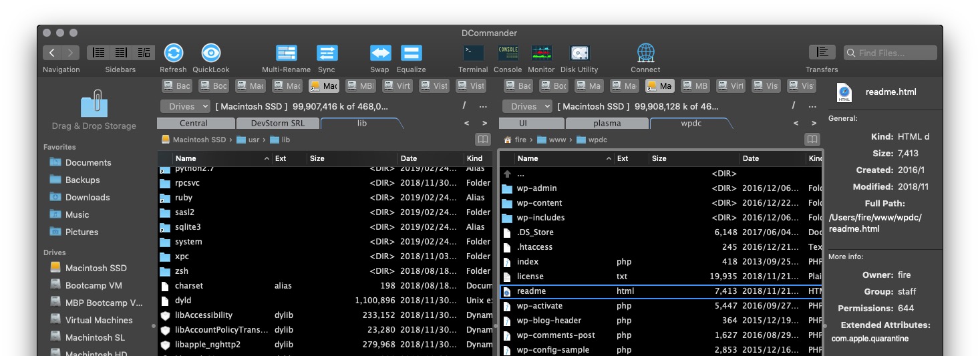Screen dimensions: 980x356
Task: Open the right pane bookmarks book icon
Action: pyautogui.click(x=812, y=140)
